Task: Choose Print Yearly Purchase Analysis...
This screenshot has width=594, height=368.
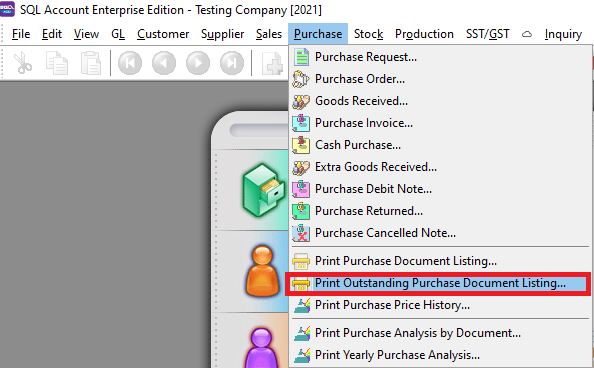Action: pos(439,355)
